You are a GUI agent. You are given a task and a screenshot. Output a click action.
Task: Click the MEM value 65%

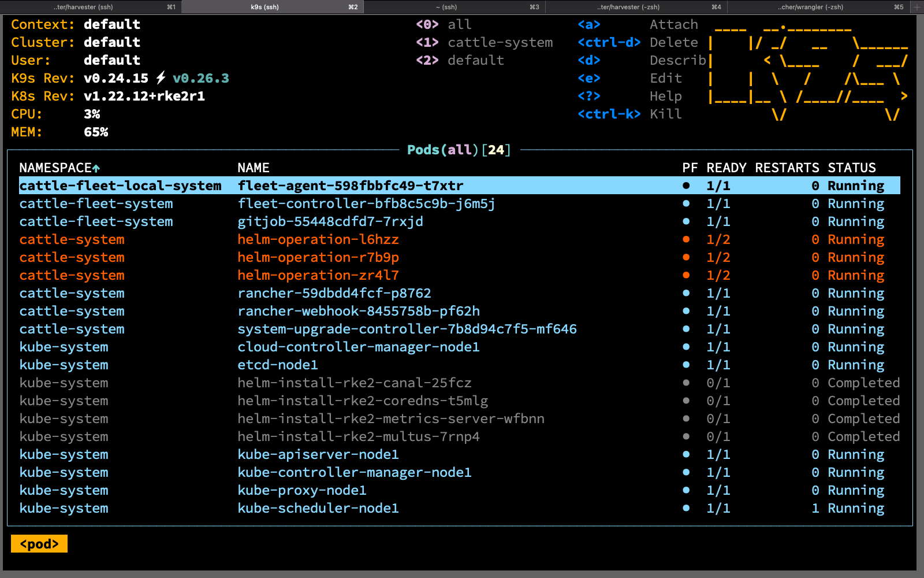pyautogui.click(x=96, y=132)
